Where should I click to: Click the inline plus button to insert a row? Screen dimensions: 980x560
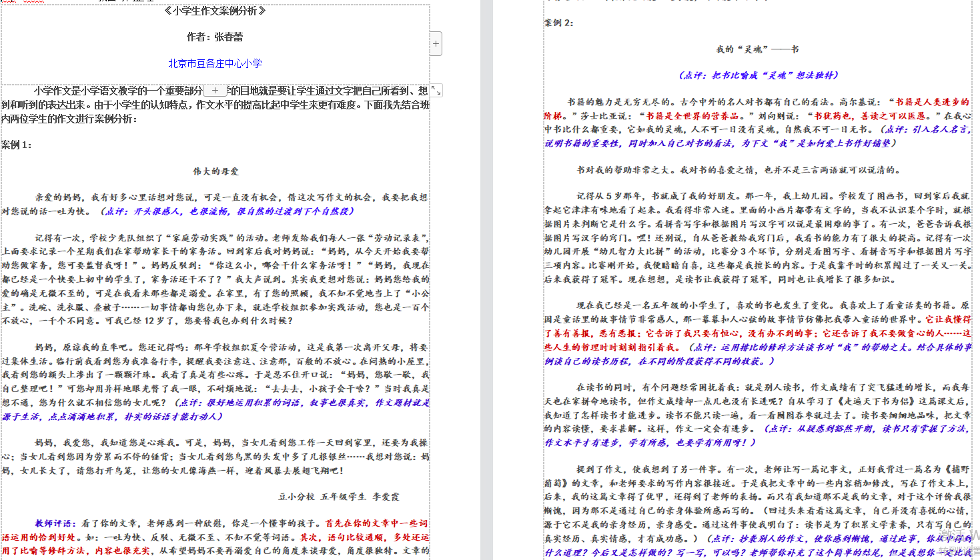(x=215, y=90)
